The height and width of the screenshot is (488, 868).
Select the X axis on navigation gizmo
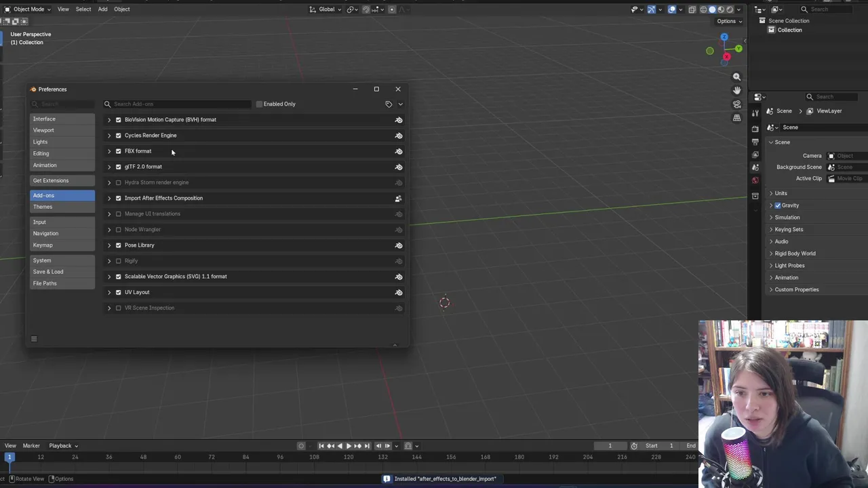pos(726,57)
